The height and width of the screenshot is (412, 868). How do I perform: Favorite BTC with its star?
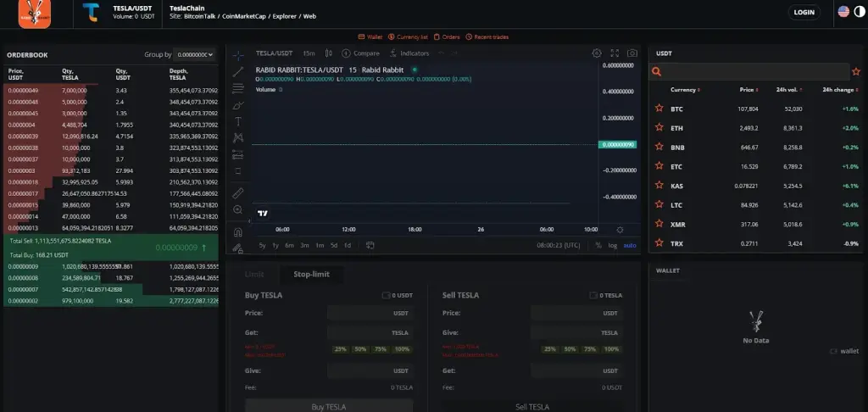click(x=659, y=109)
